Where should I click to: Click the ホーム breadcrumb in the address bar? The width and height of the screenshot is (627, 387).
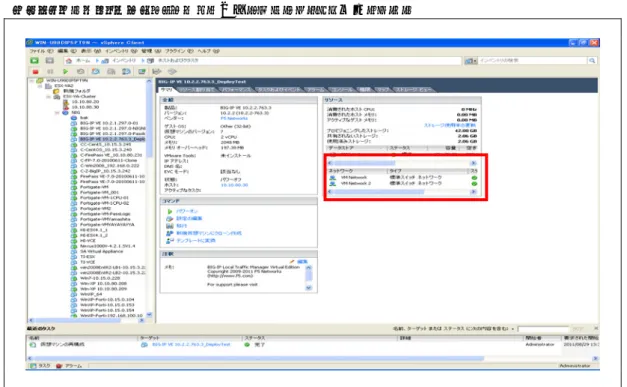[83, 61]
